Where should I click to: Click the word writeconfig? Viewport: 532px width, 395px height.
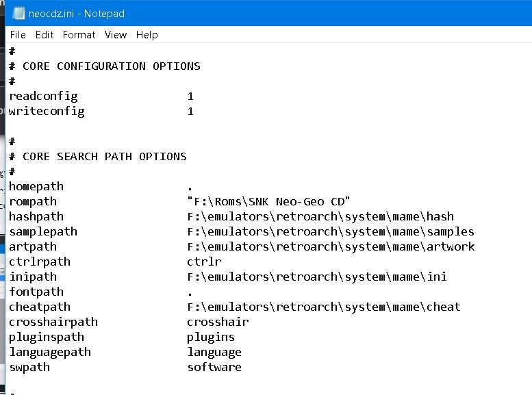(x=47, y=112)
